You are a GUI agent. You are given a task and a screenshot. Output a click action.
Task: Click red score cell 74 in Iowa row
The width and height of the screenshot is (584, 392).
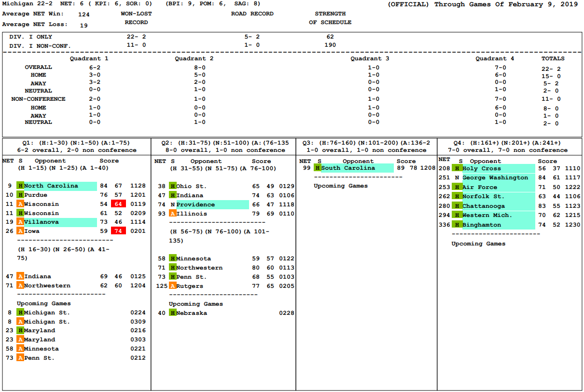(x=118, y=231)
